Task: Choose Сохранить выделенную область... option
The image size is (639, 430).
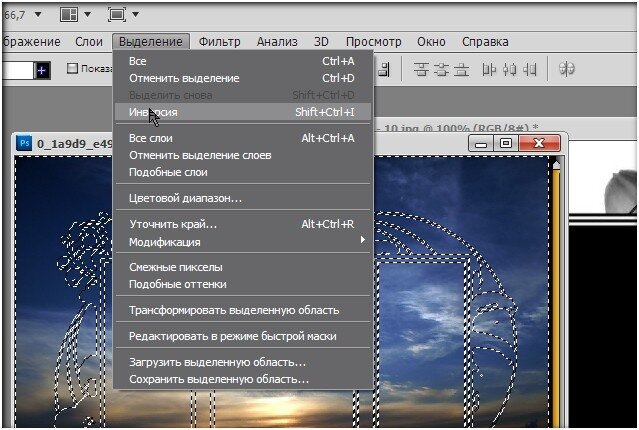Action: 219,379
